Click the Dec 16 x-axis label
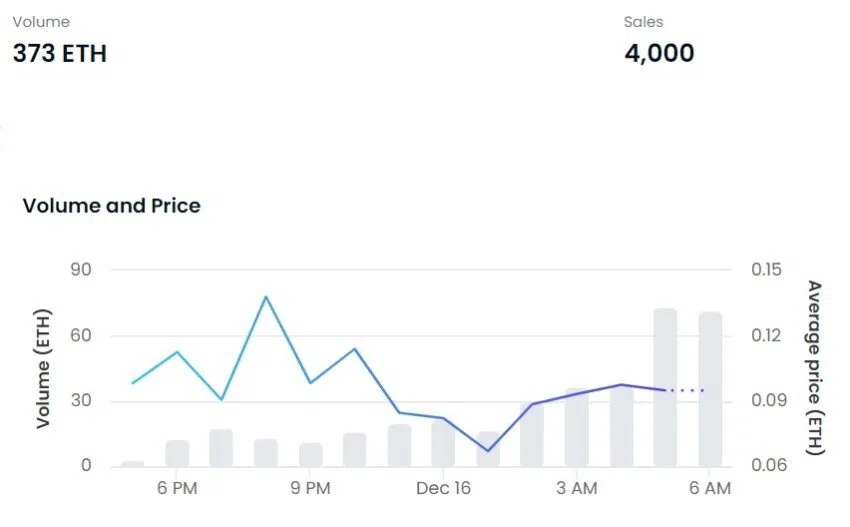This screenshot has width=850, height=527. tap(443, 488)
